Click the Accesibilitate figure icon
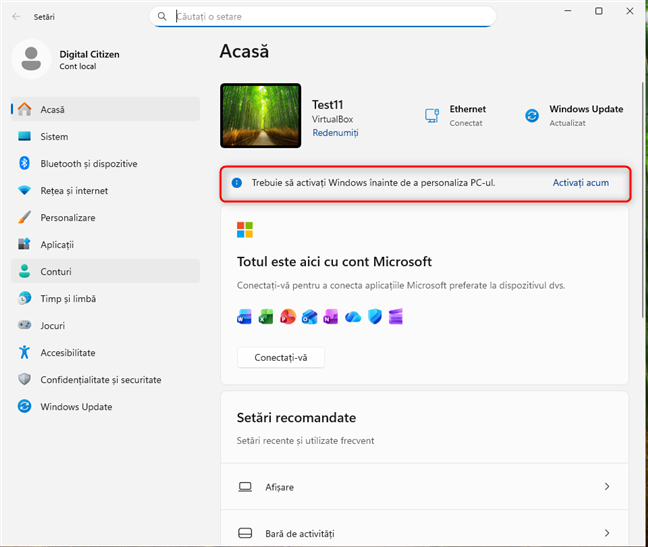Viewport: 648px width, 547px height. tap(24, 352)
